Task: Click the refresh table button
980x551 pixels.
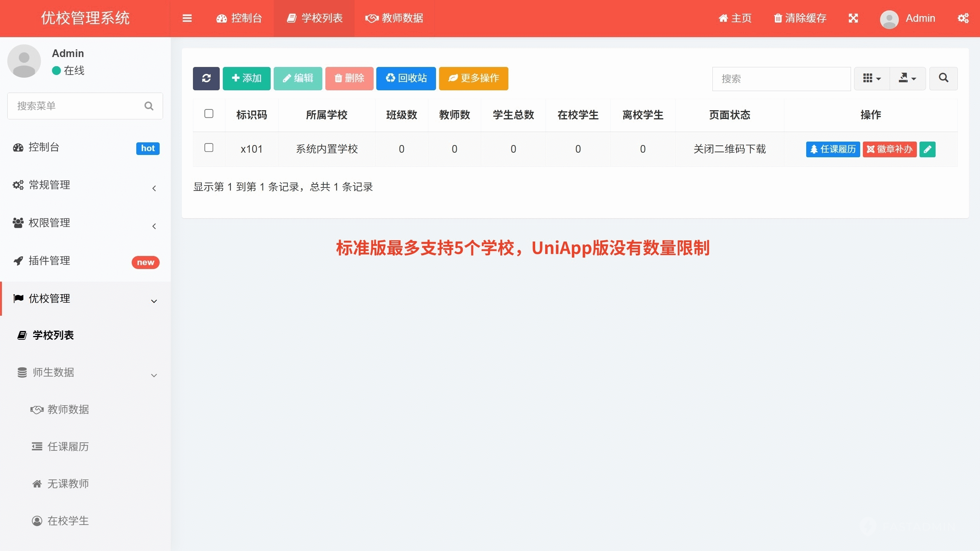Action: [x=206, y=78]
